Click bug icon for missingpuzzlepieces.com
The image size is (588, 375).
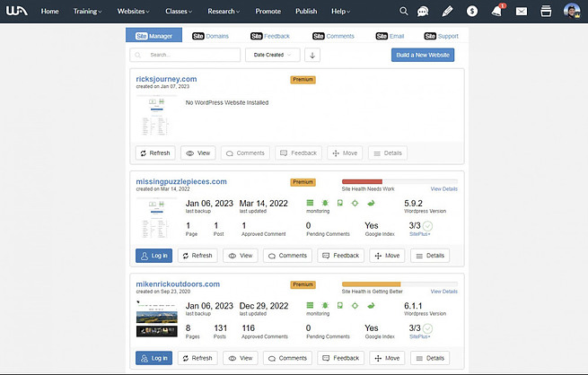tap(325, 203)
